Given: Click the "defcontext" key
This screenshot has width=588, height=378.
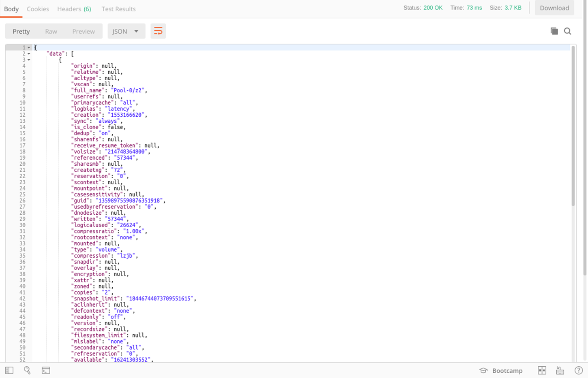Looking at the screenshot, I should (x=90, y=311).
